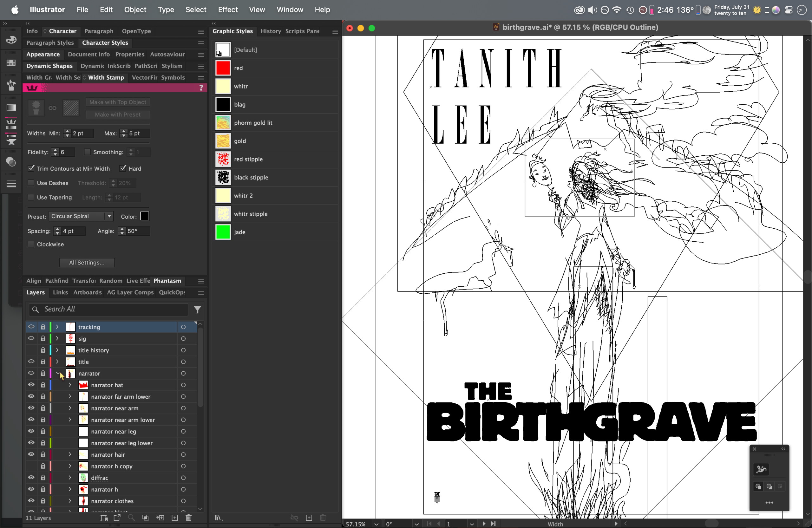Click the Width Stamp Color swatch
The height and width of the screenshot is (528, 812).
(x=145, y=216)
